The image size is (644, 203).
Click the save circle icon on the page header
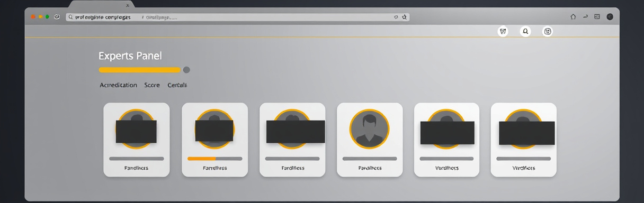[x=548, y=32]
